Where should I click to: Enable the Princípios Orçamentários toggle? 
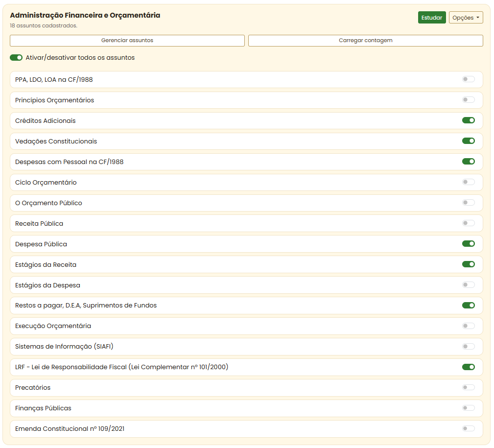click(468, 100)
